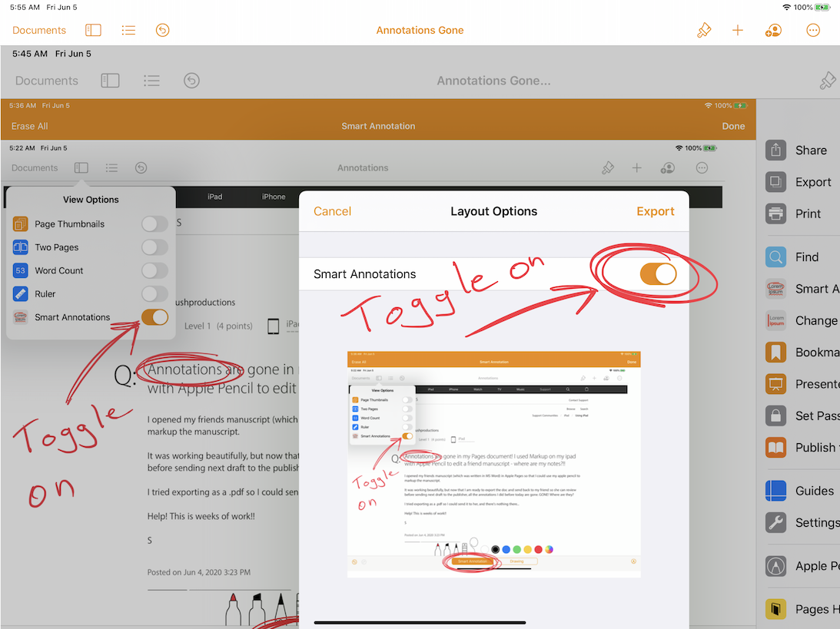The width and height of the screenshot is (840, 629).
Task: Choose Print in the More menu
Action: point(808,214)
